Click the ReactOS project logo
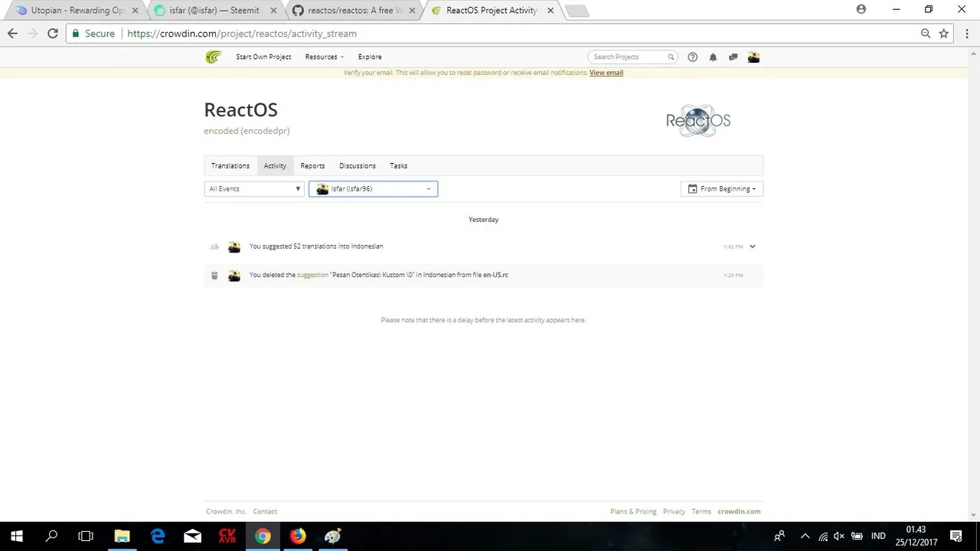This screenshot has height=551, width=980. 698,120
